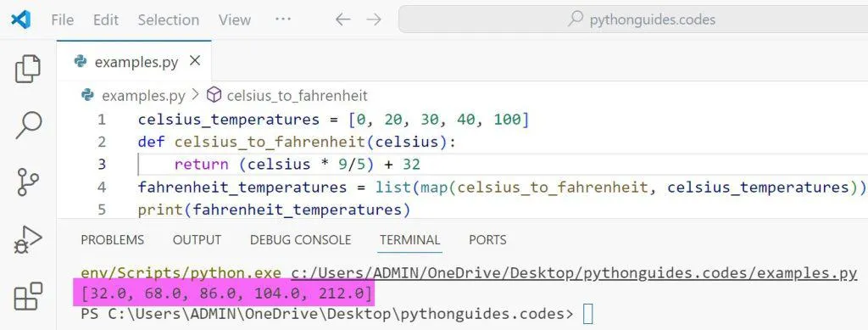Open the Extensions view
The width and height of the screenshot is (868, 330).
[x=28, y=296]
